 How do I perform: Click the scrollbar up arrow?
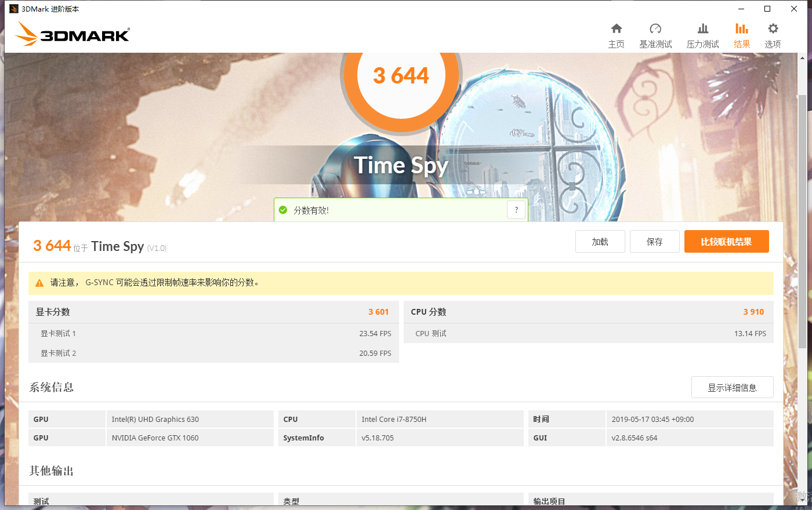click(803, 58)
